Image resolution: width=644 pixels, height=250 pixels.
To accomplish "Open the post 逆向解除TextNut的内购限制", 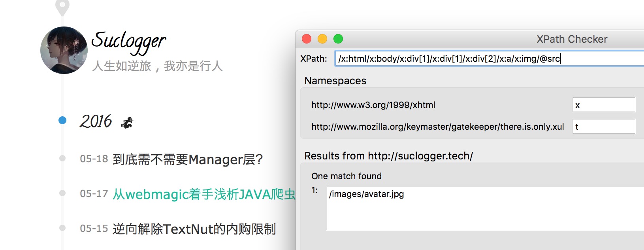I will [x=194, y=229].
